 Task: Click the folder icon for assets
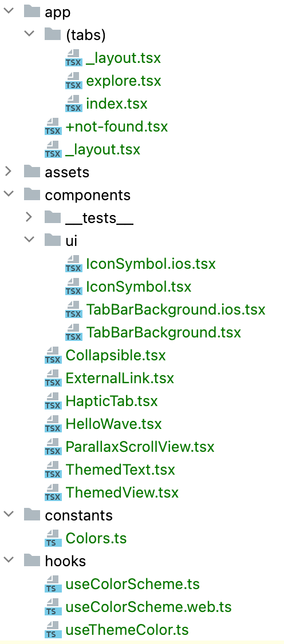pos(32,172)
